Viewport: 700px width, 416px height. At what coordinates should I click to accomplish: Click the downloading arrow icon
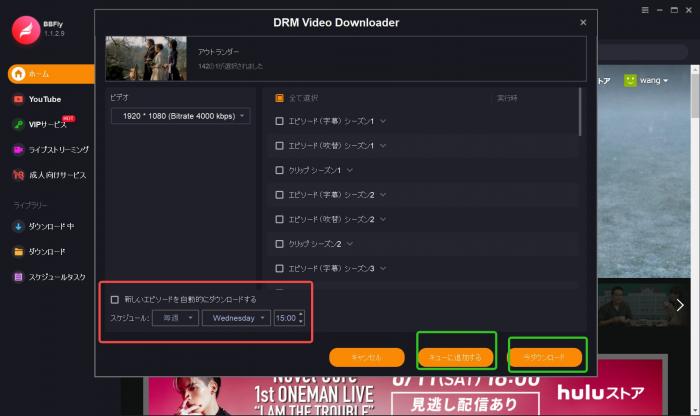coord(18,226)
